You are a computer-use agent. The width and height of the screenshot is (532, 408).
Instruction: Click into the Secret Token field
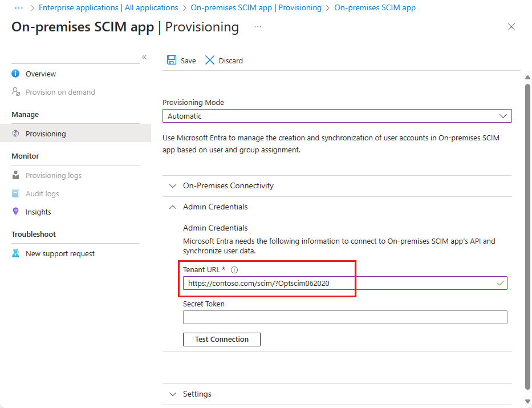click(x=345, y=317)
